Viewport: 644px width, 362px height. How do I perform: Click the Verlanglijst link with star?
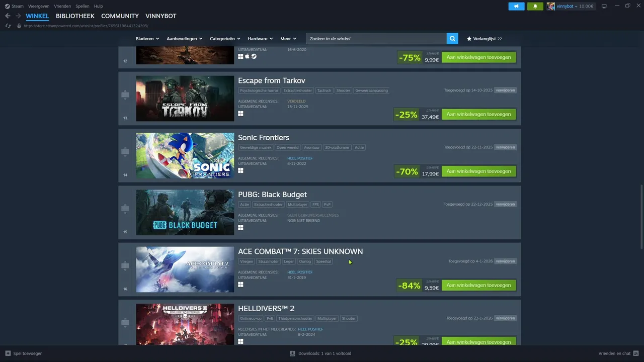tap(484, 39)
